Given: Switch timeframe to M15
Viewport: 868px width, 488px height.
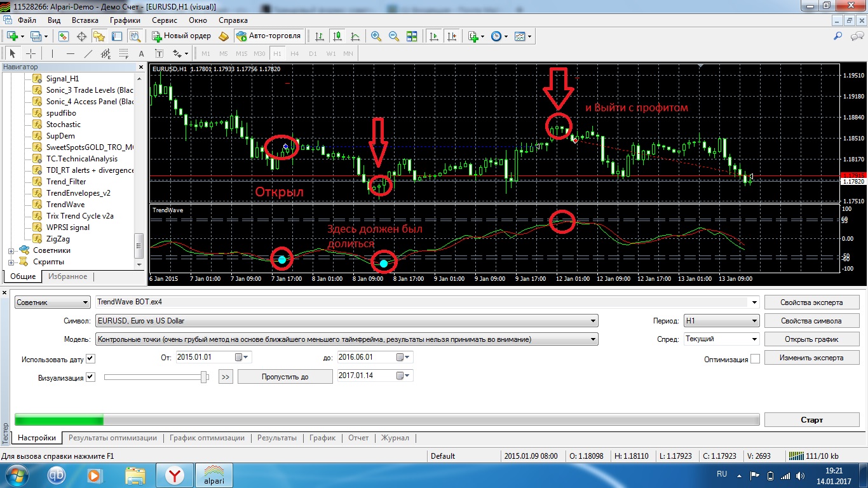Looking at the screenshot, I should (x=241, y=54).
